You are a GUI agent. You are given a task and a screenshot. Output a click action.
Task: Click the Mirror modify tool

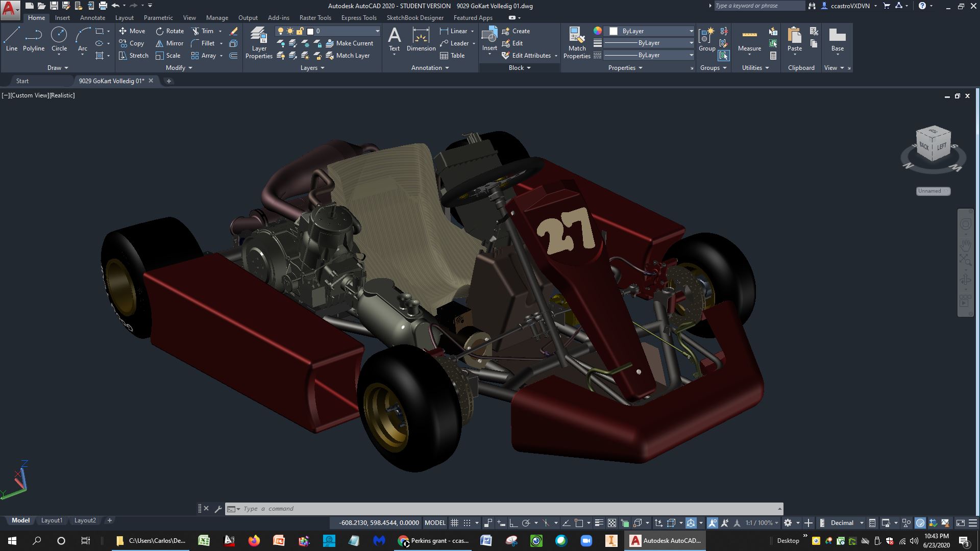pos(169,43)
